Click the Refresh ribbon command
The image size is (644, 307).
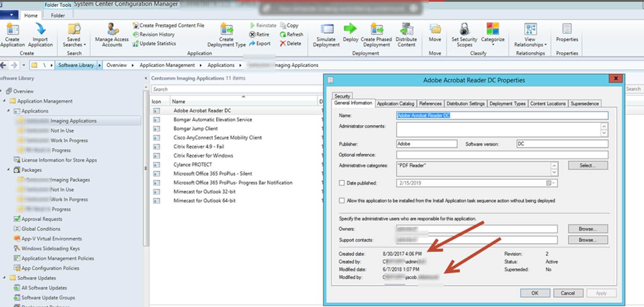pyautogui.click(x=291, y=34)
